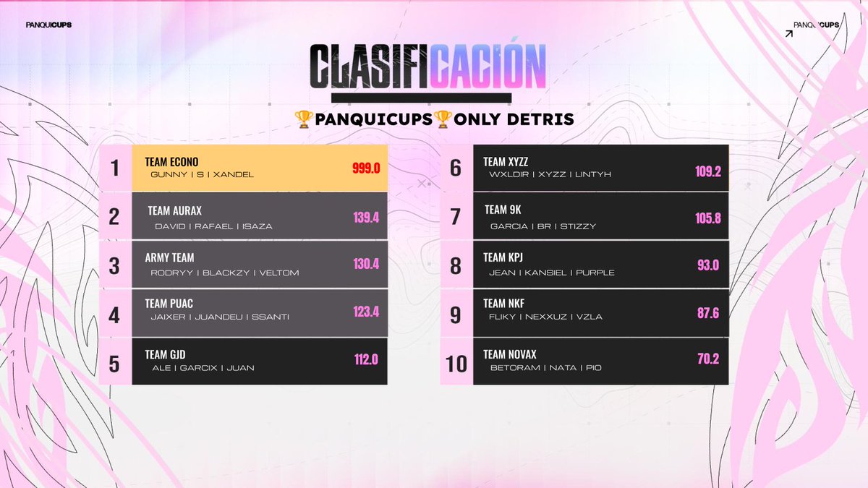Click TEAM PUAC score 123.4
The width and height of the screenshot is (868, 488).
coord(366,312)
